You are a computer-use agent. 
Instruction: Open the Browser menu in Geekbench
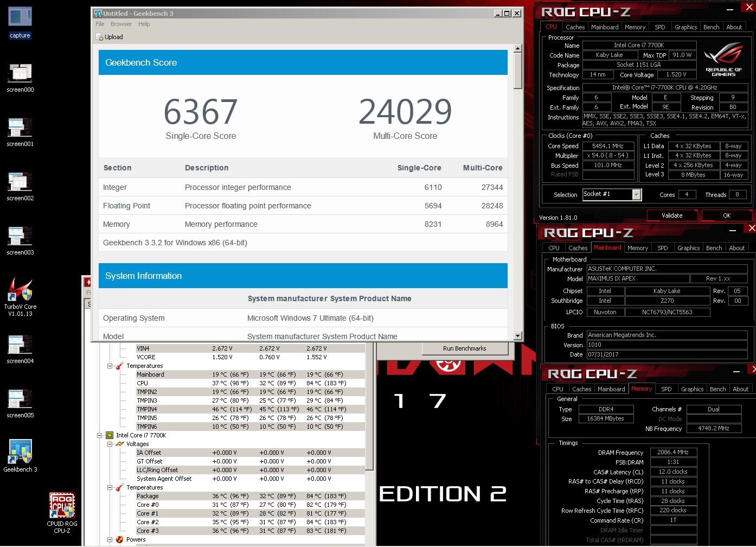[x=121, y=24]
